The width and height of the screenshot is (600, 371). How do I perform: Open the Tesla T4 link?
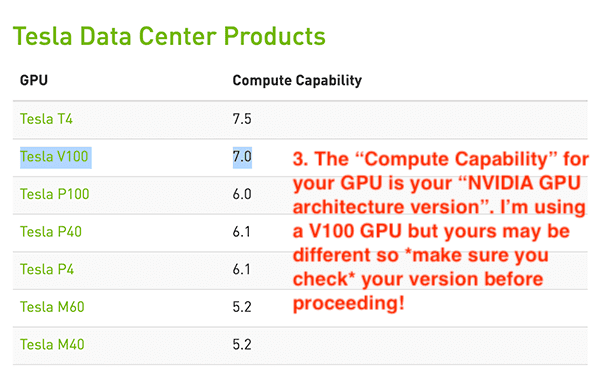pos(46,119)
